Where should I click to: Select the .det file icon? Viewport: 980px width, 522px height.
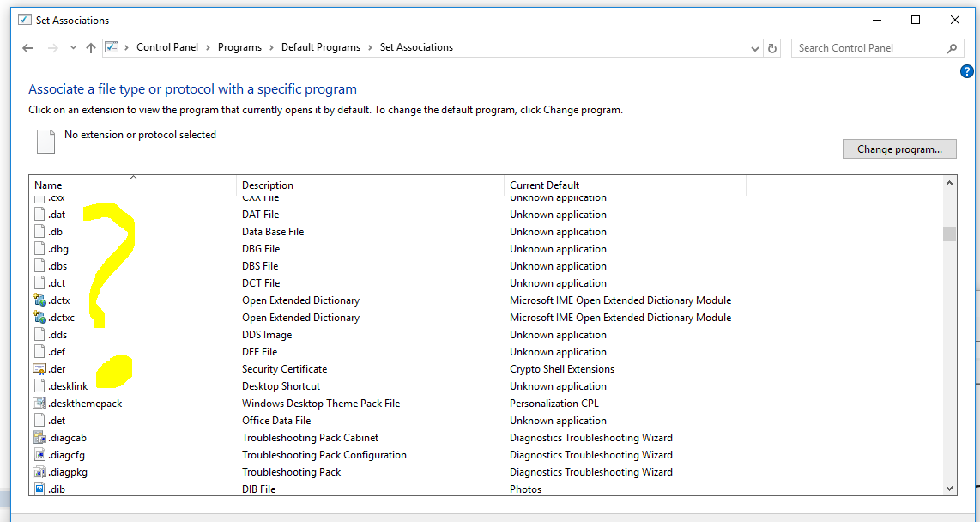click(x=40, y=421)
